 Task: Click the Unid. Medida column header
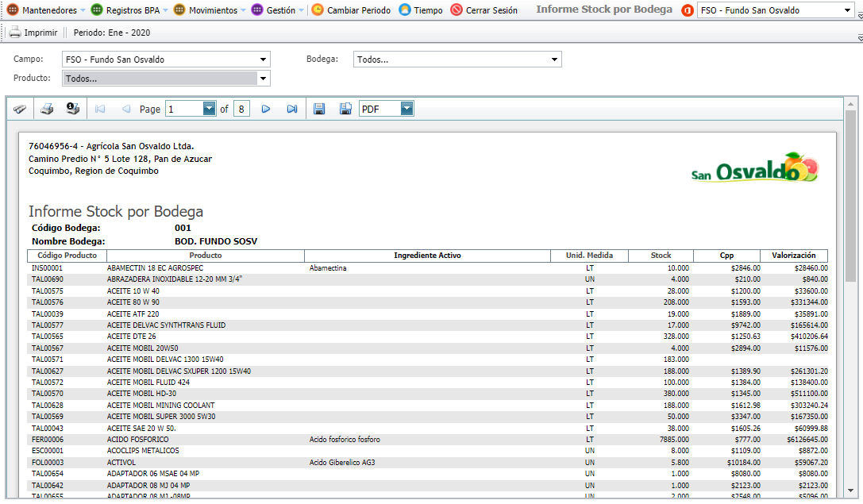[x=589, y=256]
